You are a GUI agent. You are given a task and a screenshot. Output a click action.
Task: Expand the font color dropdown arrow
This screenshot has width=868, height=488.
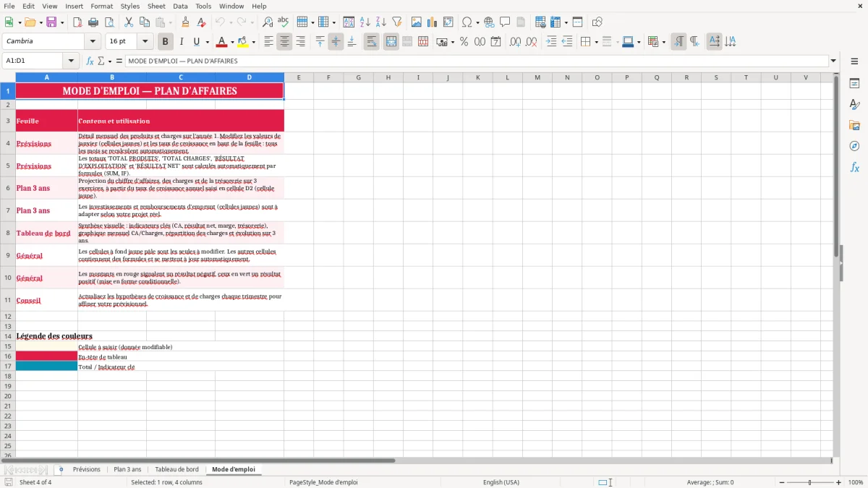coord(232,42)
